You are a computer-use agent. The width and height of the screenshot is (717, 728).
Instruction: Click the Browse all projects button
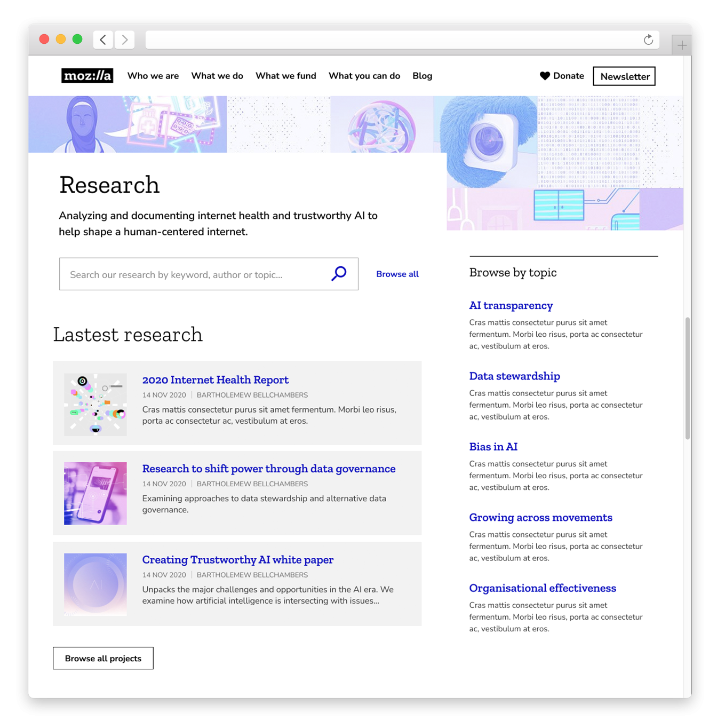[x=103, y=658]
